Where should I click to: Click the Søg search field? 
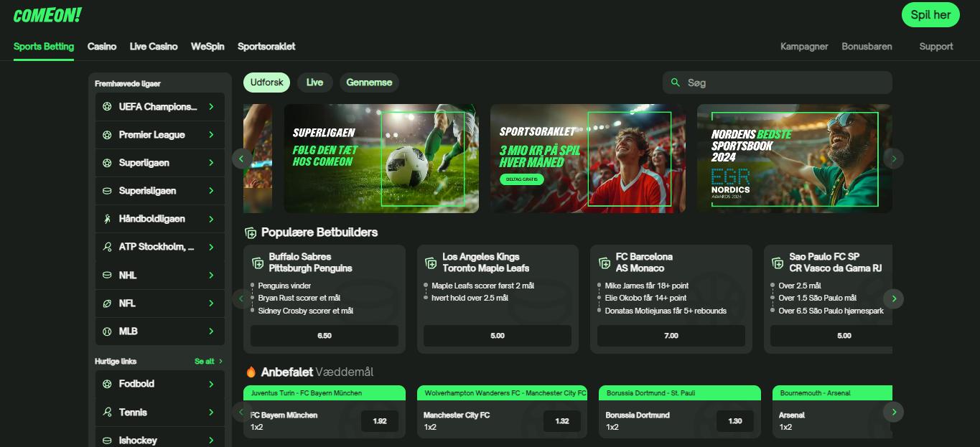pos(778,83)
